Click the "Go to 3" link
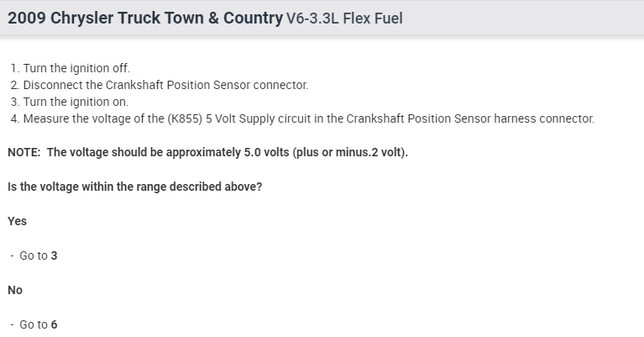This screenshot has height=337, width=644. click(x=38, y=255)
